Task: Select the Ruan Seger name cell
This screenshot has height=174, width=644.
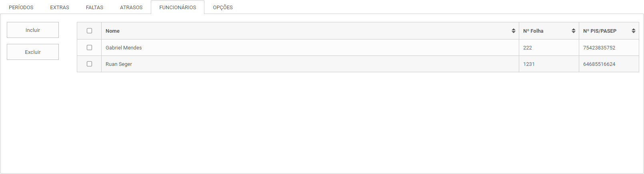Action: pos(310,64)
